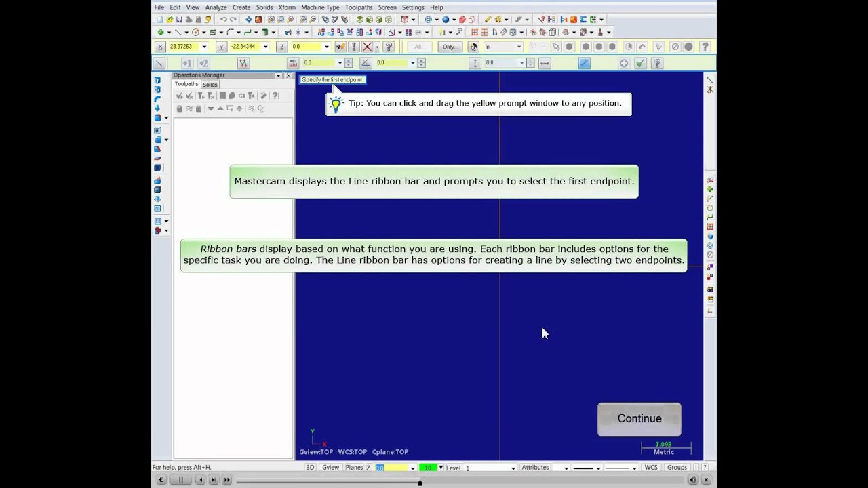Open the Xform menu

click(287, 7)
